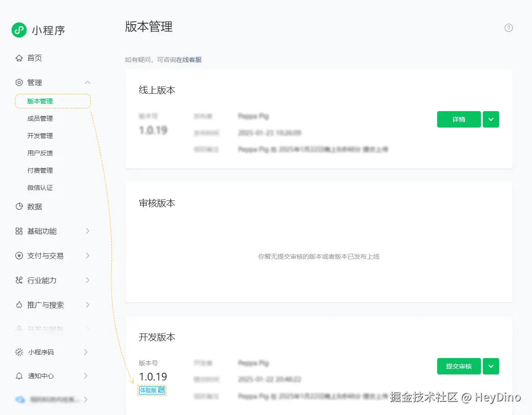Open the 用户反馈 page

click(40, 153)
